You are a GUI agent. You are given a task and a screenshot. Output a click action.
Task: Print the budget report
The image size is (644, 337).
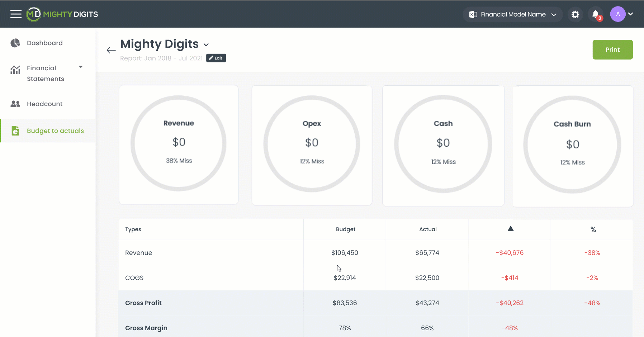coord(612,50)
